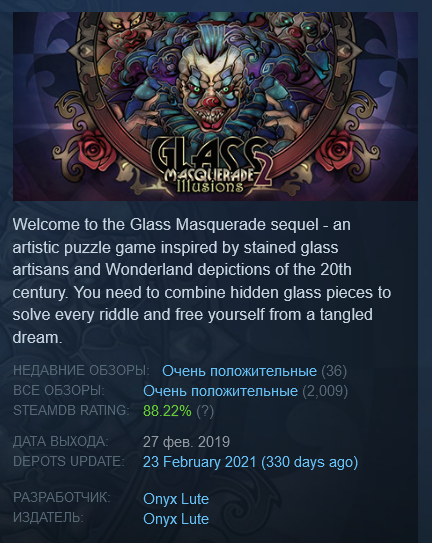This screenshot has width=432, height=543.
Task: Click the 'НЕДАВНИЕ ОБЗОРЫ' label
Action: coord(81,370)
